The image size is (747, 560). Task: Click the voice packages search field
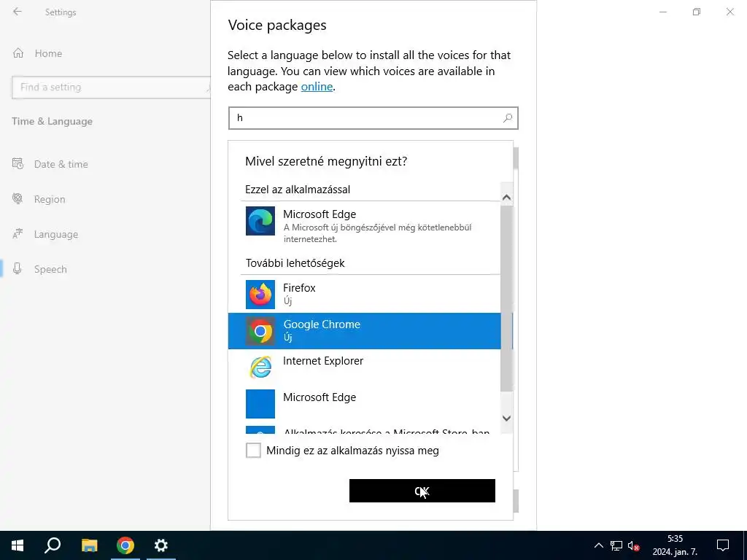pyautogui.click(x=373, y=118)
